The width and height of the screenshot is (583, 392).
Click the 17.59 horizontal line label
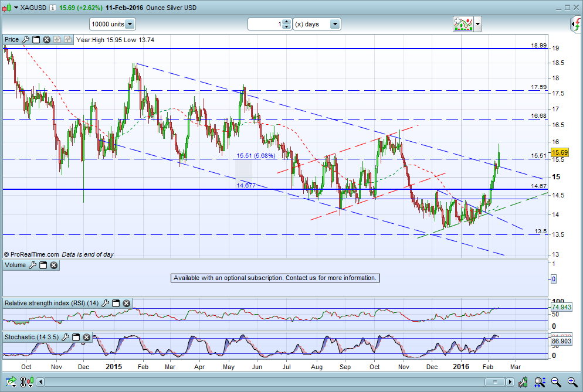tap(539, 87)
